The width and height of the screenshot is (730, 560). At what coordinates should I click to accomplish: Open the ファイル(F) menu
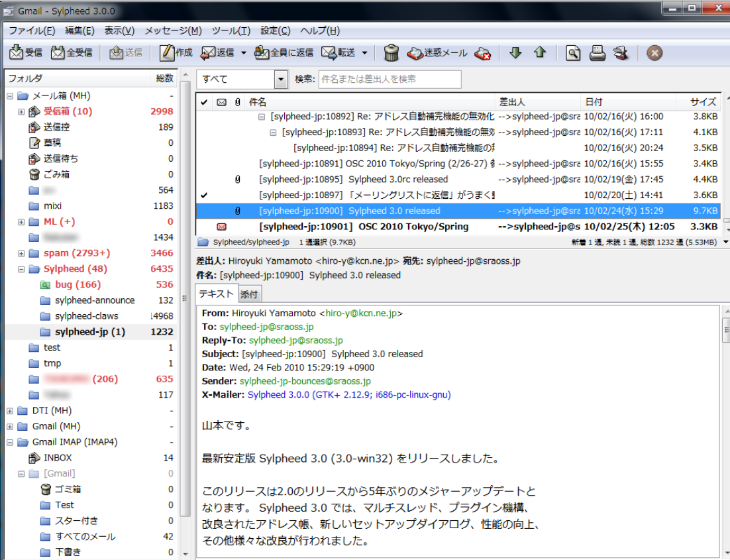pos(32,30)
